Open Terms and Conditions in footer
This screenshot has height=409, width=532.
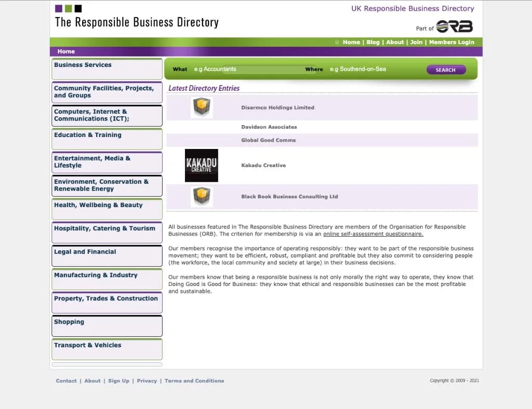click(x=194, y=381)
